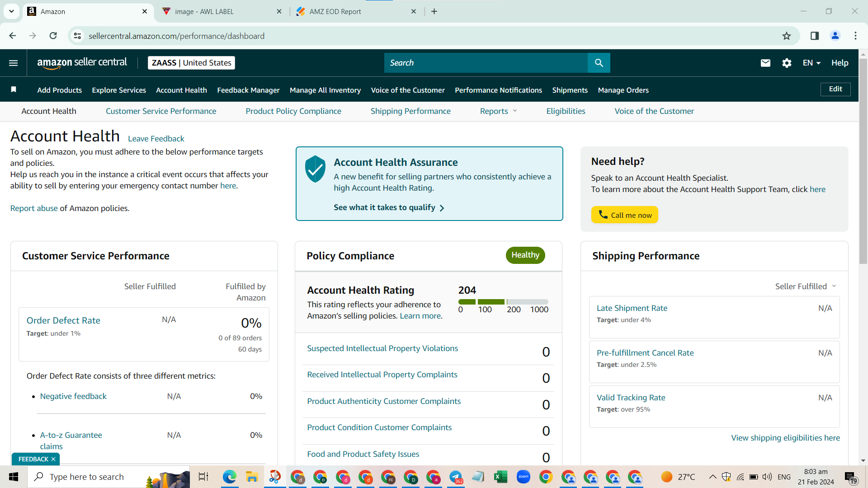Viewport: 868px width, 488px height.
Task: Reload the Seller Central page
Action: pyautogui.click(x=53, y=36)
